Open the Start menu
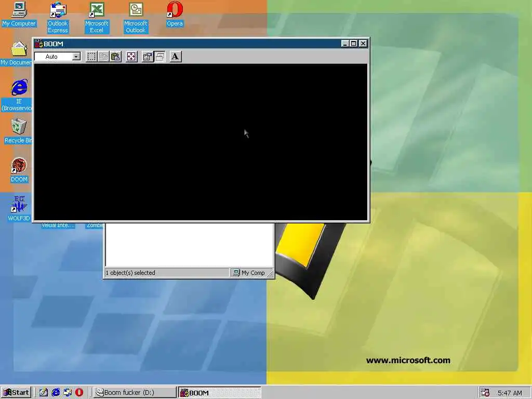The image size is (532, 399). [x=16, y=393]
